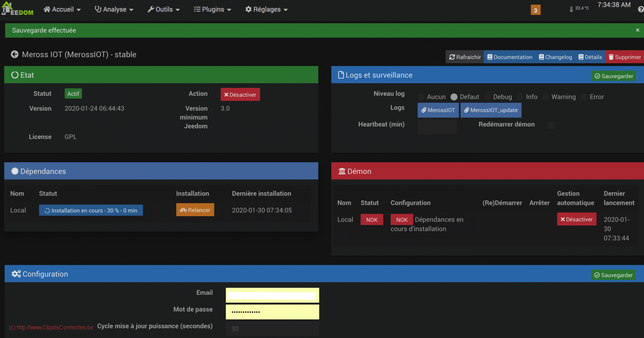This screenshot has width=644, height=338.
Task: Toggle the Redémarrer démon checkbox
Action: [551, 125]
